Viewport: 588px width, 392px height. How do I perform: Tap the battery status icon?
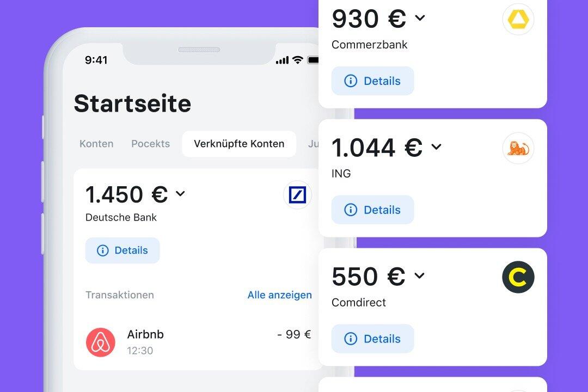tap(313, 60)
